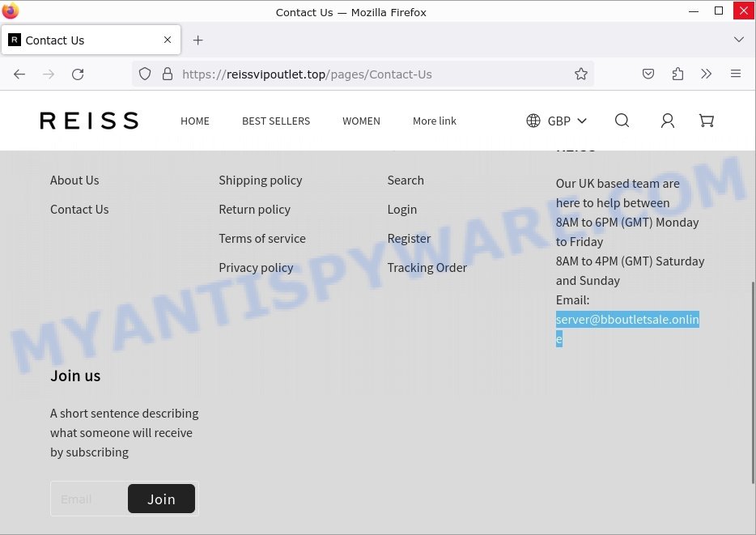The width and height of the screenshot is (756, 535).
Task: Maximize the Firefox window
Action: click(719, 11)
